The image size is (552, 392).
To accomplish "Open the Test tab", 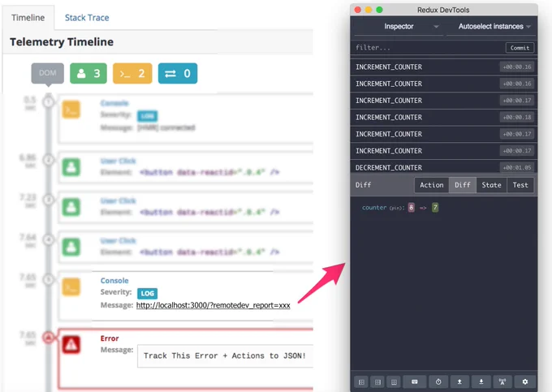I will pos(520,185).
